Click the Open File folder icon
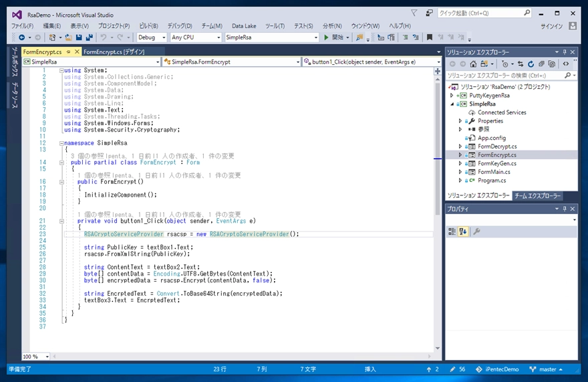The height and width of the screenshot is (382, 588). 68,37
